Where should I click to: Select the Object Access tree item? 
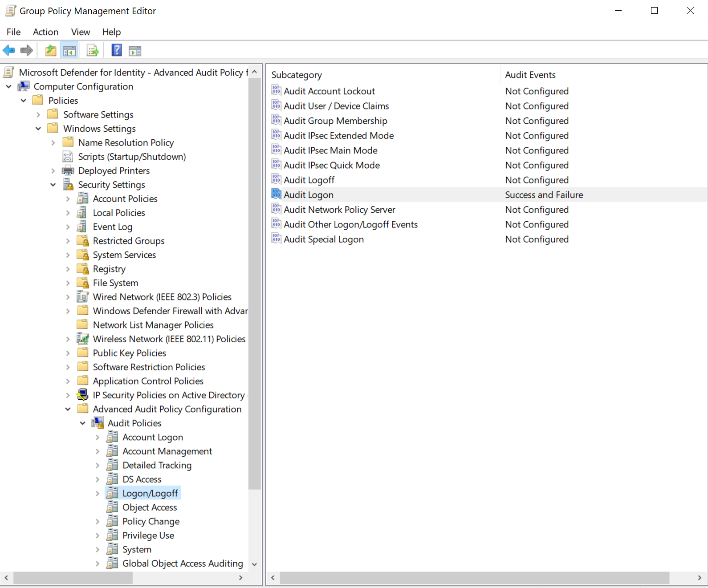point(150,507)
